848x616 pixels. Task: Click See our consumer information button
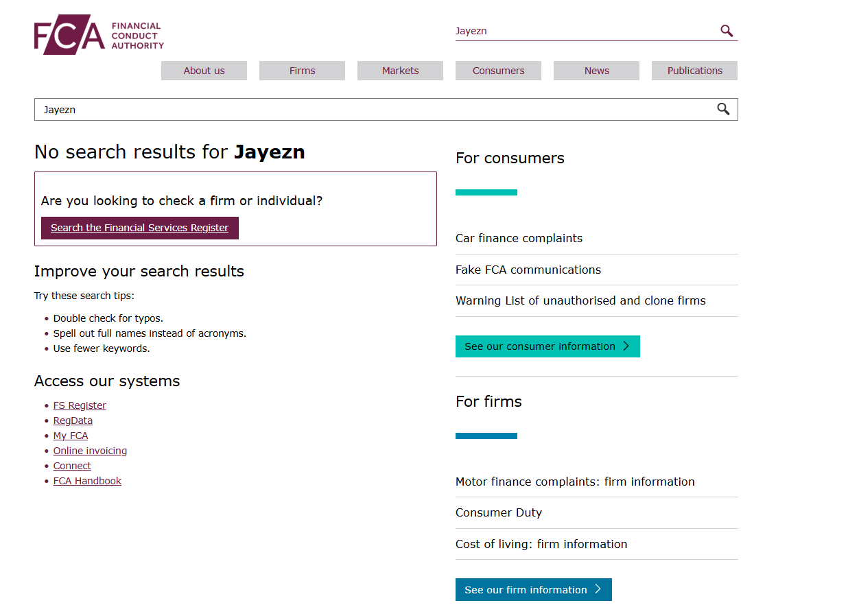[x=547, y=346]
